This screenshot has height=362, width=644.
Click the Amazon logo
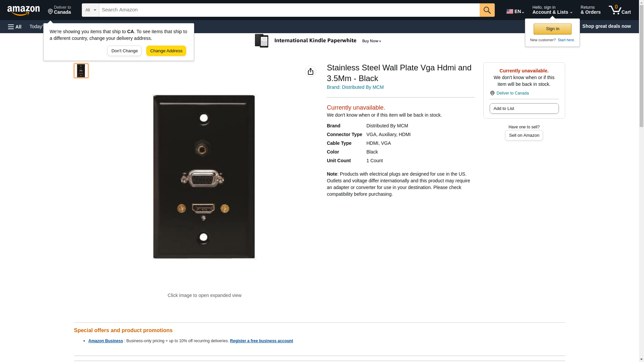tap(23, 10)
